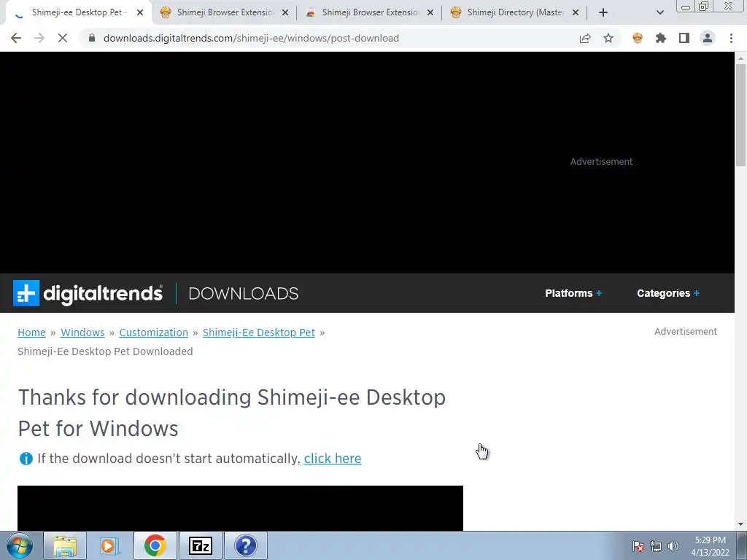Open Windows Explorer from the taskbar

tap(65, 545)
